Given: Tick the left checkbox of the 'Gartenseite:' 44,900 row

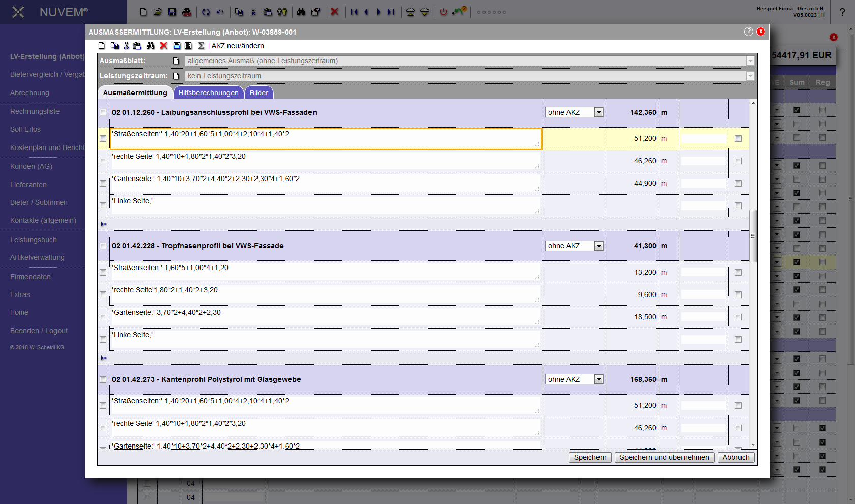Looking at the screenshot, I should (103, 184).
